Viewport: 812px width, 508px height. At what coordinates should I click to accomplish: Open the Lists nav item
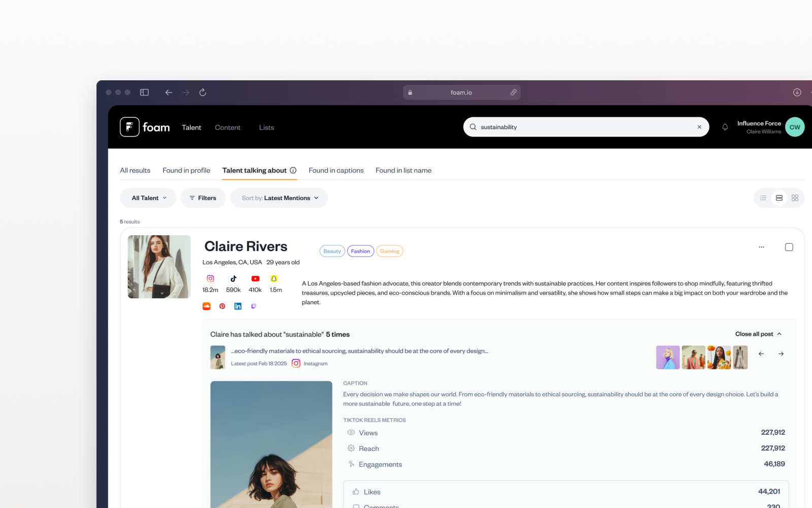[x=266, y=128]
